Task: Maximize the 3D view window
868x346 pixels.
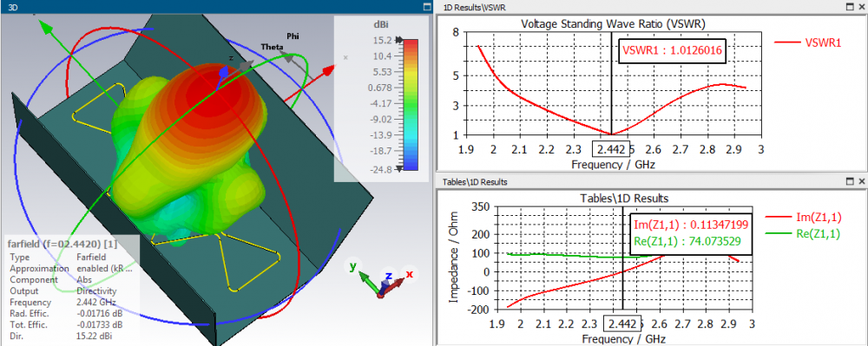Action: tap(426, 7)
